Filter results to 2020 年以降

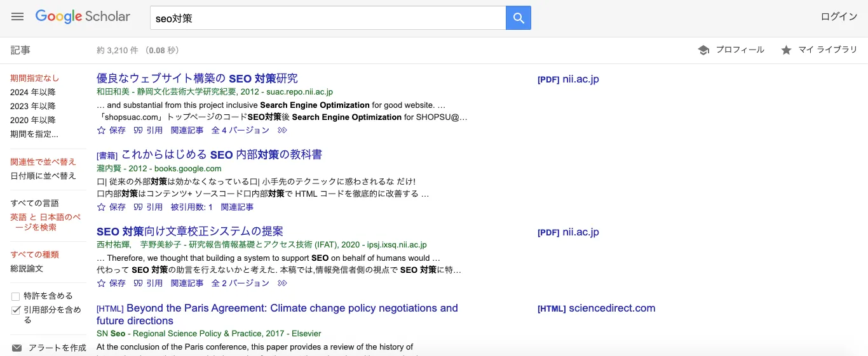(33, 120)
